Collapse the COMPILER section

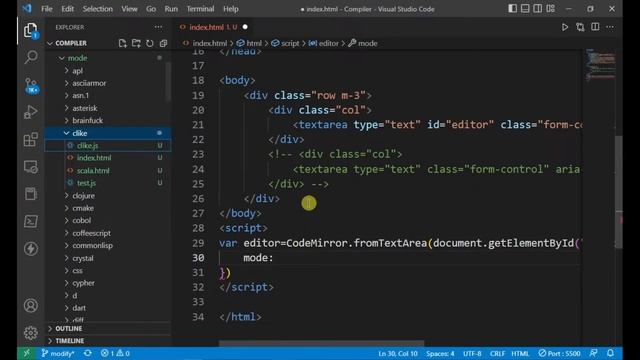coord(71,43)
